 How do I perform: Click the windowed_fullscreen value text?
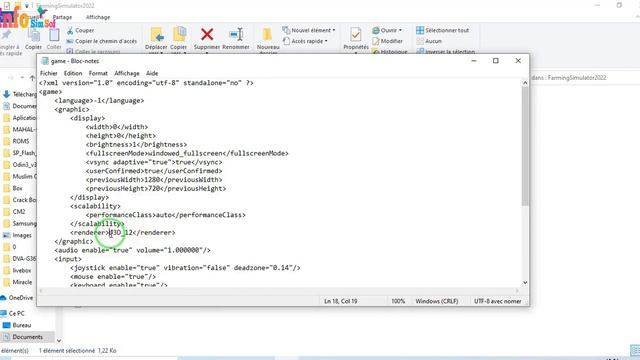(185, 153)
